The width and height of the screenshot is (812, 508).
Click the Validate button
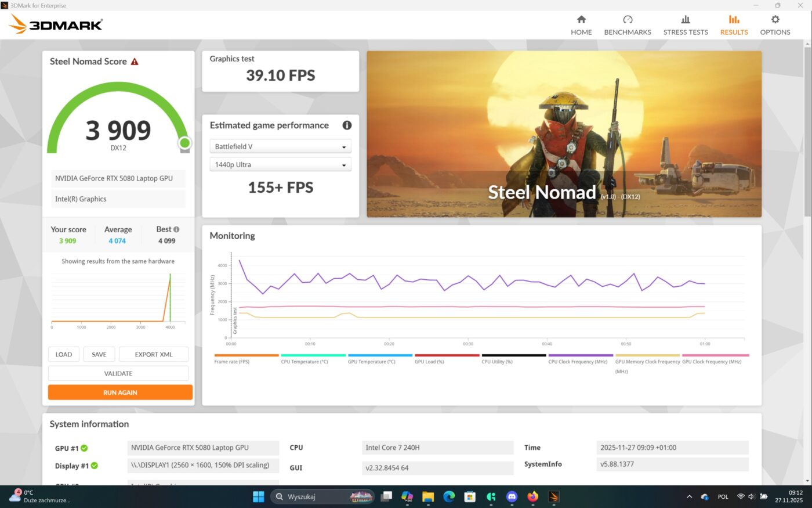(118, 373)
